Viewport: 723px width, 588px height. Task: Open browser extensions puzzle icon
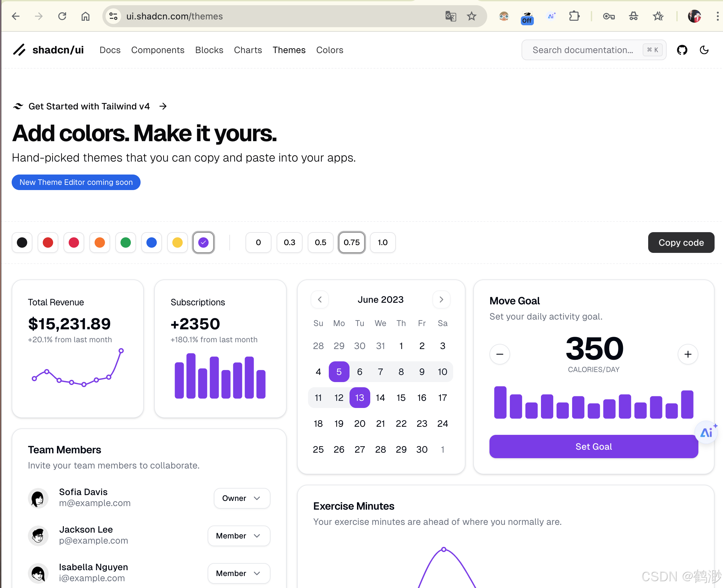(x=574, y=16)
